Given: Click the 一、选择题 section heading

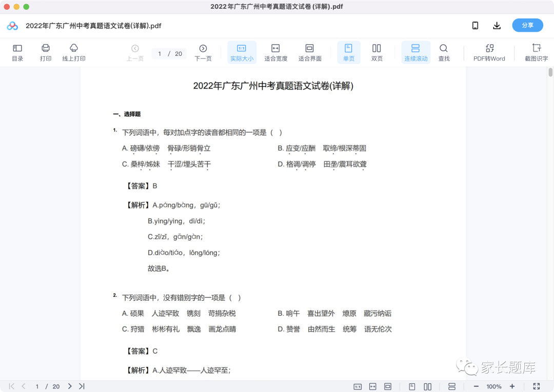Looking at the screenshot, I should [x=127, y=114].
